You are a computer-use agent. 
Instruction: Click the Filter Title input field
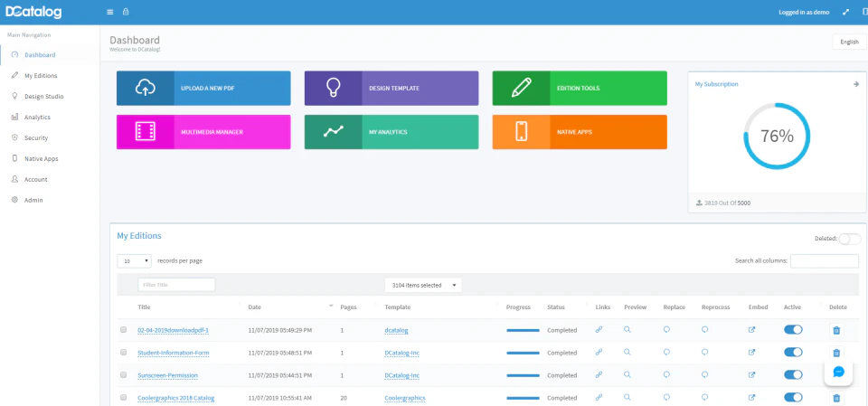click(x=176, y=285)
